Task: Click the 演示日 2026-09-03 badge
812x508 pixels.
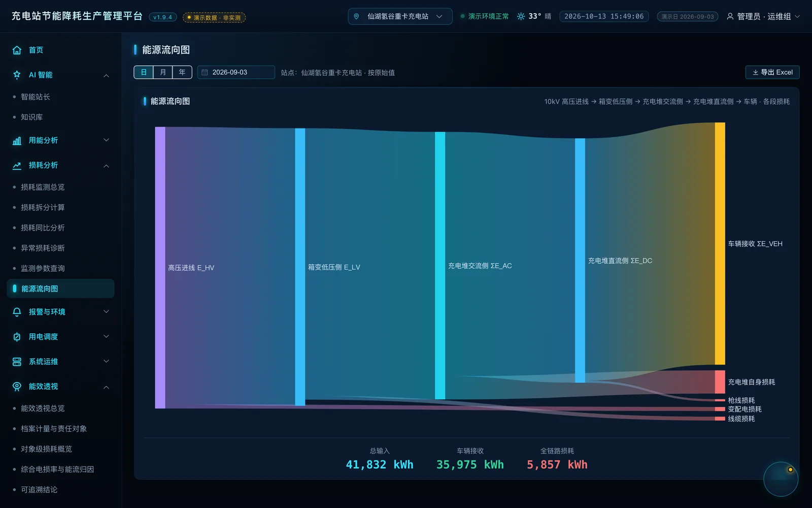Action: 687,17
